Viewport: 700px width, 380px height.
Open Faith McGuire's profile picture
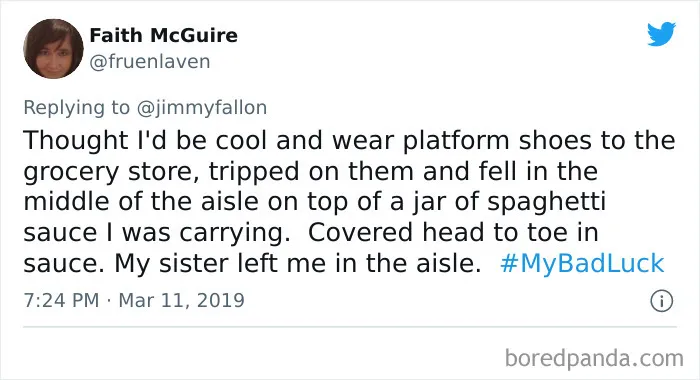coord(53,49)
